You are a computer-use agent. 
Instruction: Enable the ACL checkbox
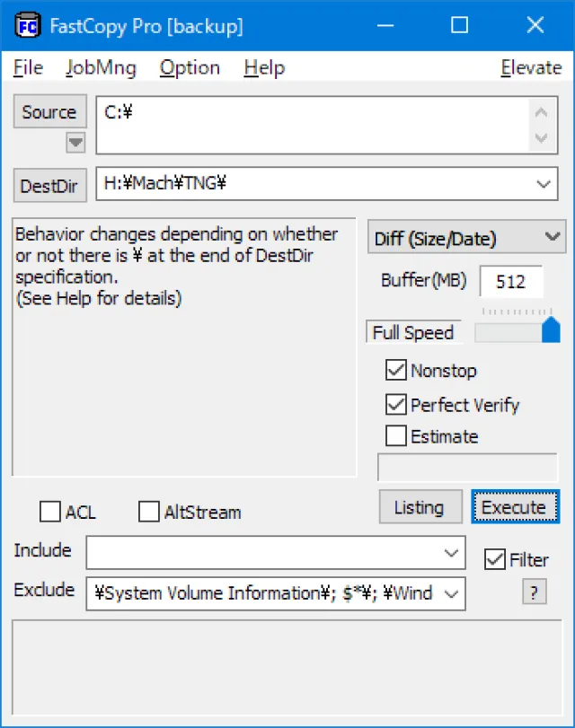[x=50, y=512]
